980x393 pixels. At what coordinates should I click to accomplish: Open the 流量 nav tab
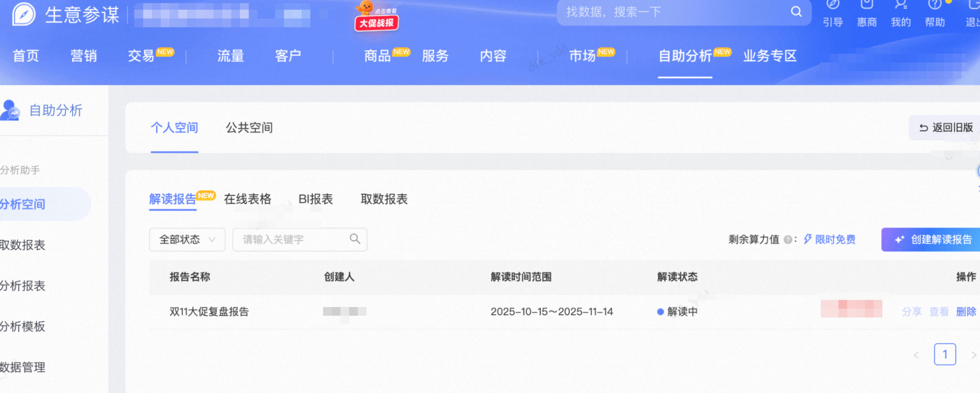pos(231,56)
